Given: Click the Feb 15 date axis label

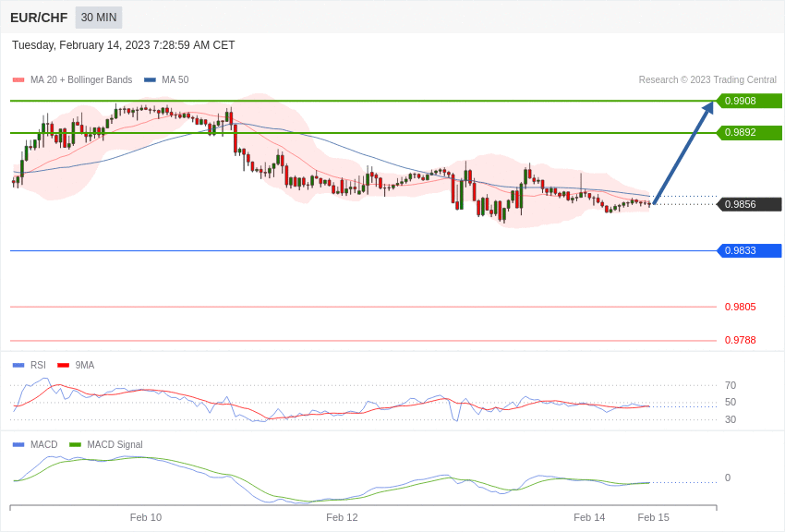Looking at the screenshot, I should click(653, 517).
